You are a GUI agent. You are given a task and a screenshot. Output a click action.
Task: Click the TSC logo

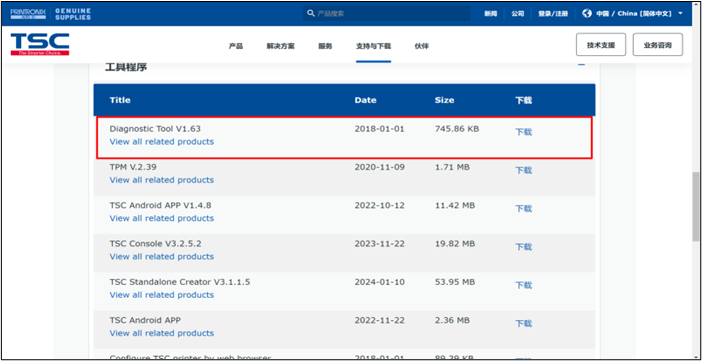(x=40, y=44)
